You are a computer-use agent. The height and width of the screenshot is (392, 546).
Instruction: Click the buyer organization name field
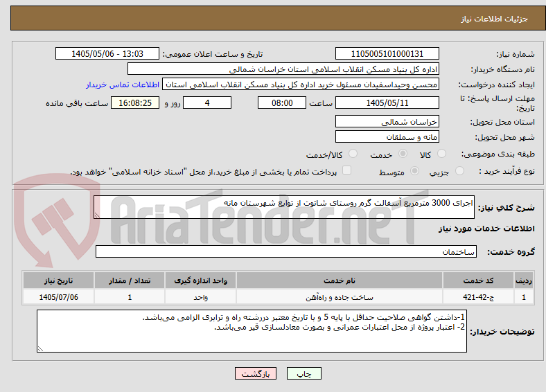[x=283, y=69]
